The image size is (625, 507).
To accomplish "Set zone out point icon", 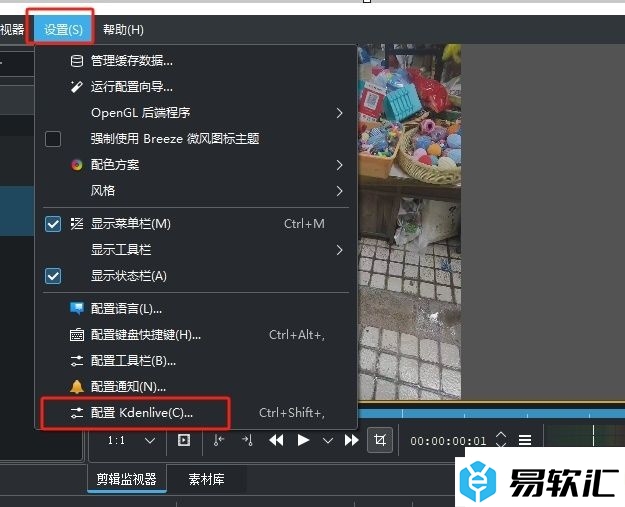I will [247, 440].
